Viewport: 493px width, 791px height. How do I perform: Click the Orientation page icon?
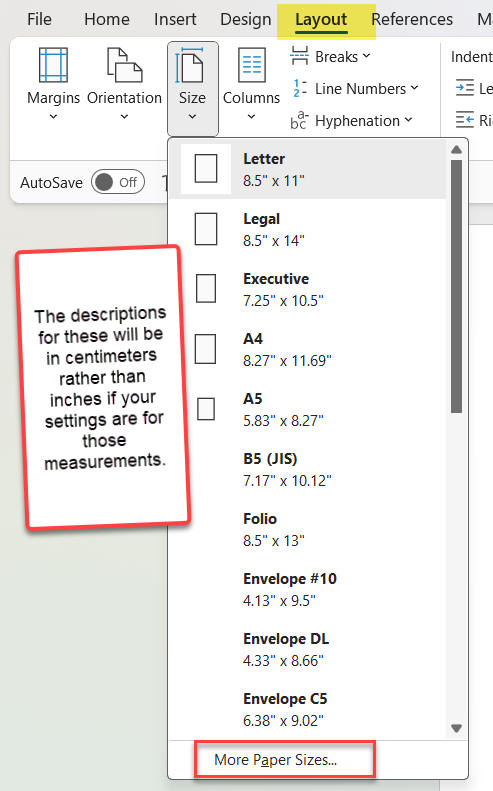pos(124,65)
